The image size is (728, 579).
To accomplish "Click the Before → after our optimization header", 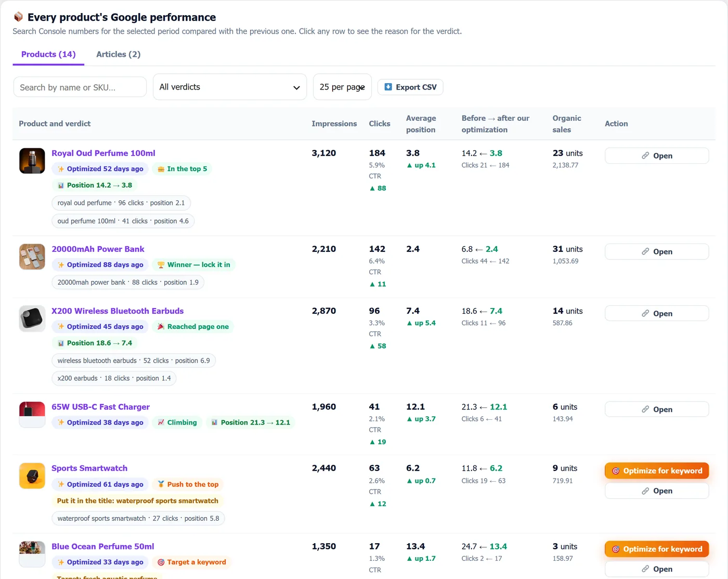I will click(496, 124).
